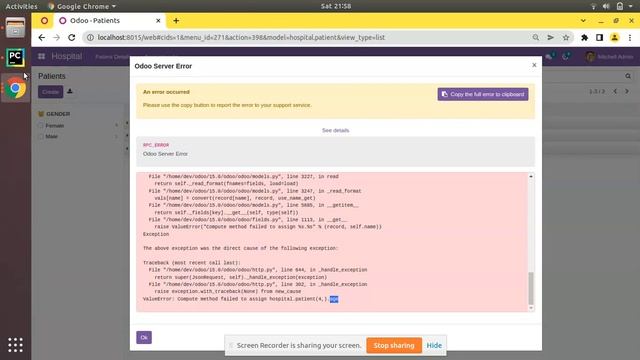Launch Files from the Ubuntu dock

[x=16, y=28]
